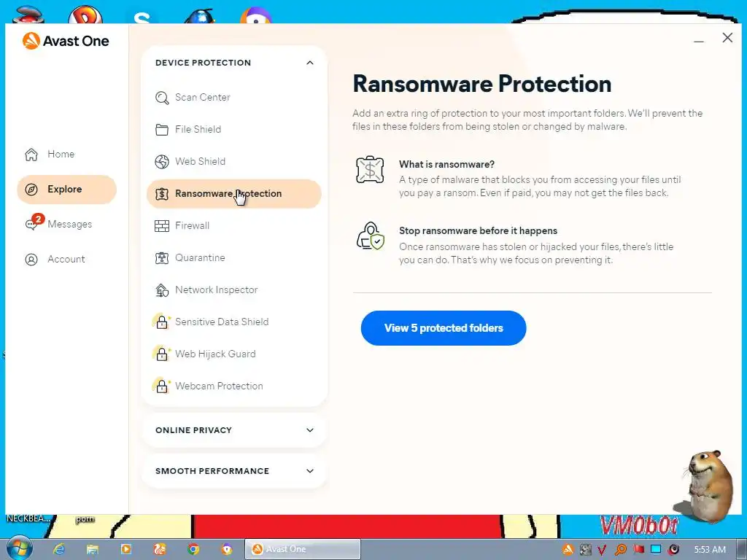Screen dimensions: 747x560
Task: Open Windows Media Player from the taskbar
Action: [x=125, y=549]
